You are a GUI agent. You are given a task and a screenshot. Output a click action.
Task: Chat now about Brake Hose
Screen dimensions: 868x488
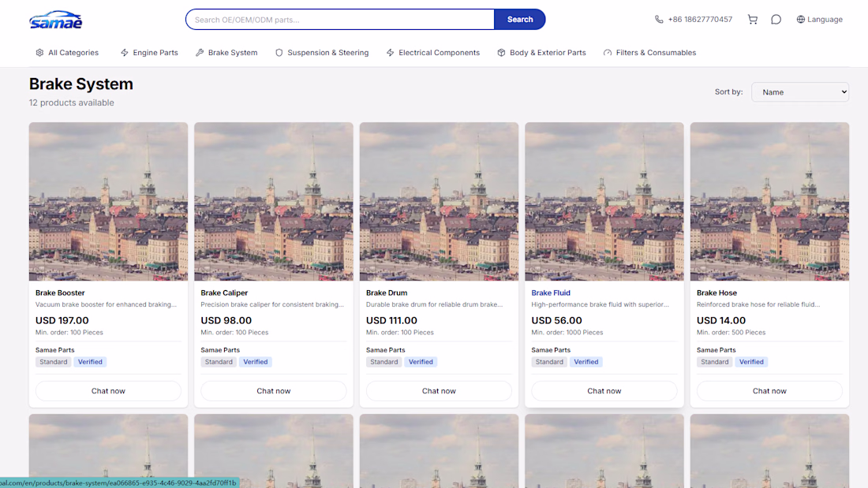pyautogui.click(x=769, y=390)
